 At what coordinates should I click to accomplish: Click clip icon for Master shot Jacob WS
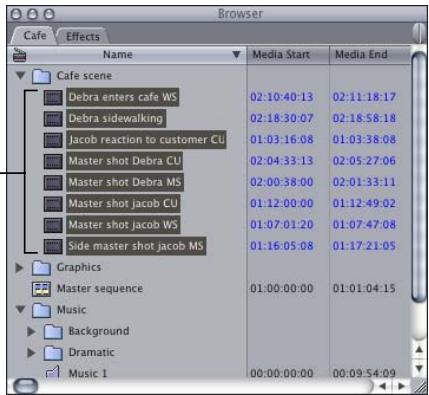[x=53, y=225]
